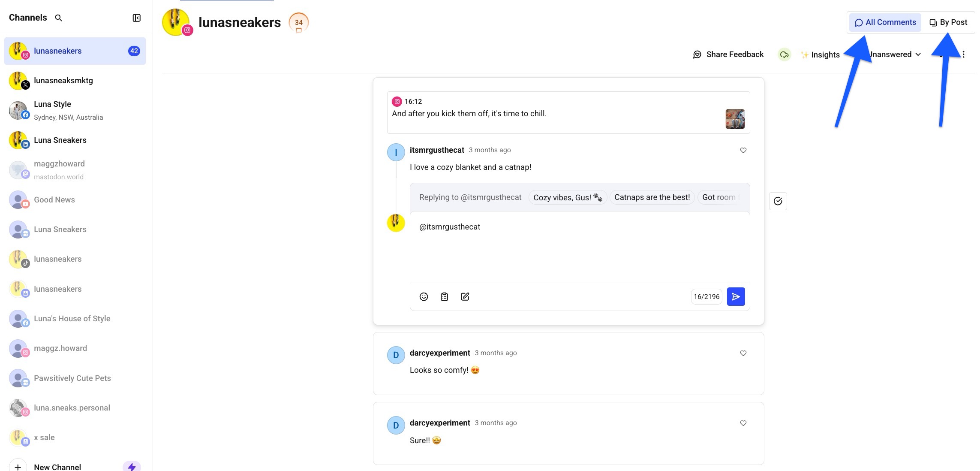Select the saved replies clipboard icon

click(444, 296)
